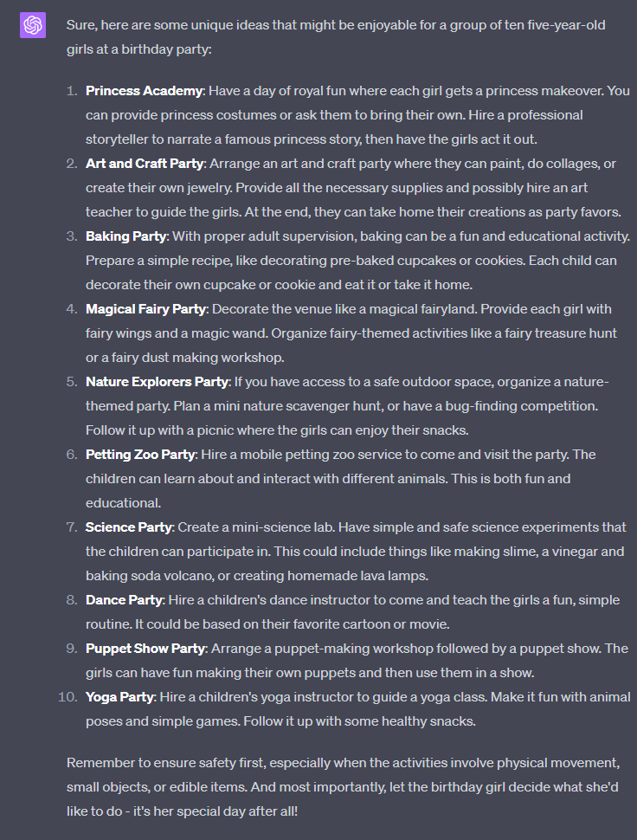Select the "Dance Party" heading

click(x=124, y=600)
